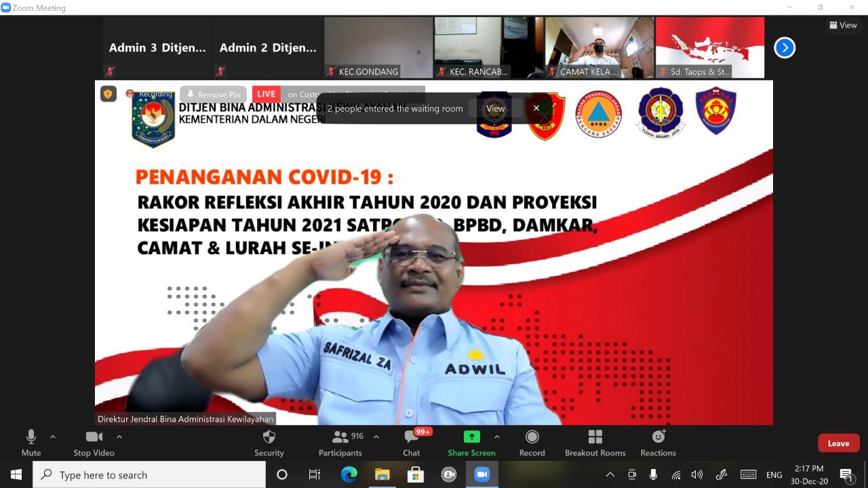Mute the microphone in Zoom
Viewport: 868px width, 488px height.
click(x=31, y=443)
